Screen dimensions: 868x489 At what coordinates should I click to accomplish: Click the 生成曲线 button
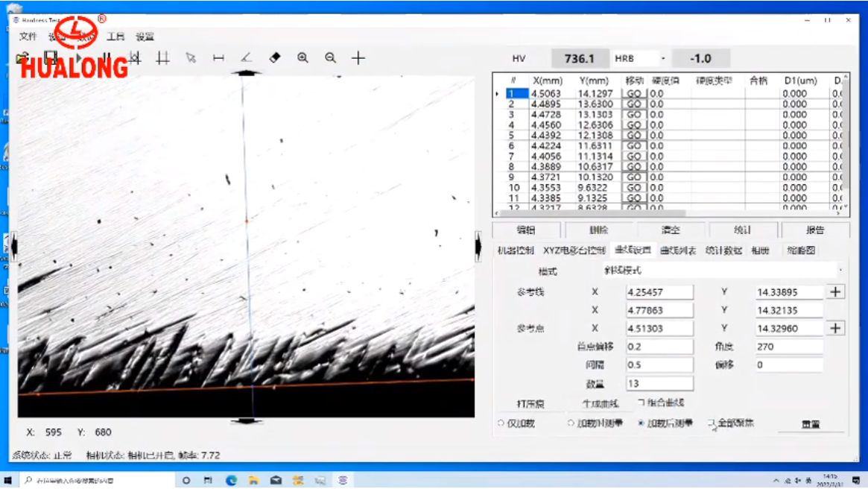click(600, 404)
